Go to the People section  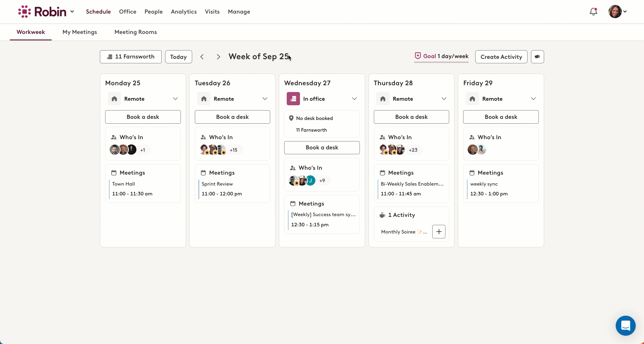(x=154, y=12)
